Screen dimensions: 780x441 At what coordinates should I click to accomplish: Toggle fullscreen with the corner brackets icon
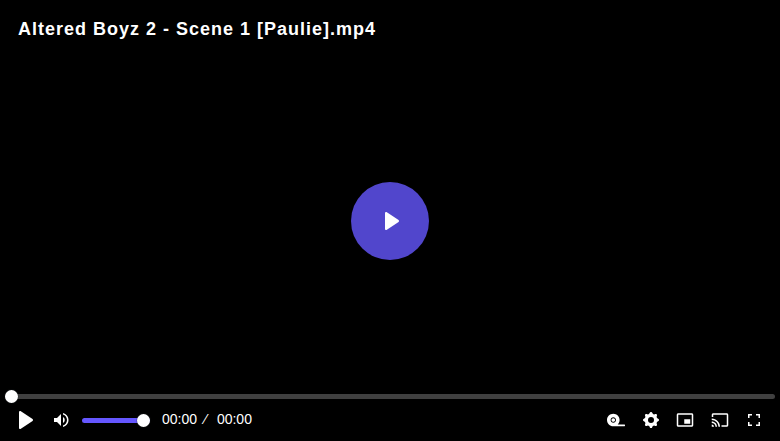754,420
